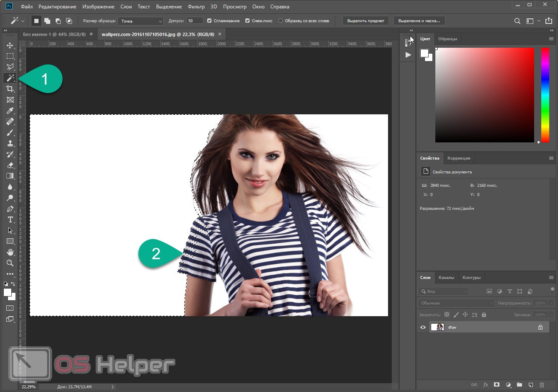
Task: Select the Type tool
Action: (10, 219)
